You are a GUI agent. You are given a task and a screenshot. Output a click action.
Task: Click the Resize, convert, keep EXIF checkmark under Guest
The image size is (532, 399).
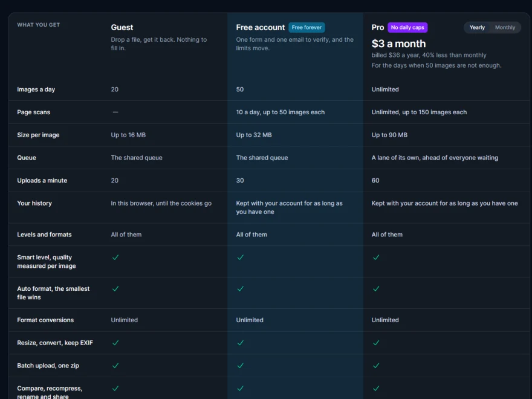pyautogui.click(x=115, y=343)
